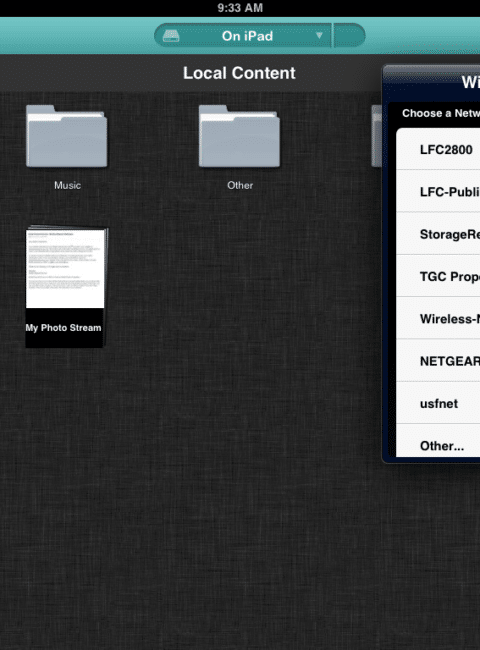Select the LFC-Publi network entry
480x650 pixels.
click(x=438, y=191)
